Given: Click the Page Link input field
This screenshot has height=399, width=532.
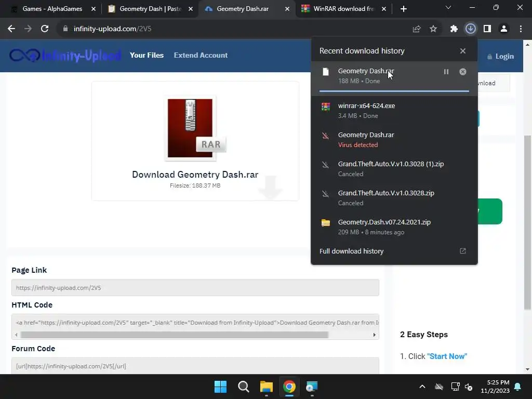Looking at the screenshot, I should pos(195,288).
